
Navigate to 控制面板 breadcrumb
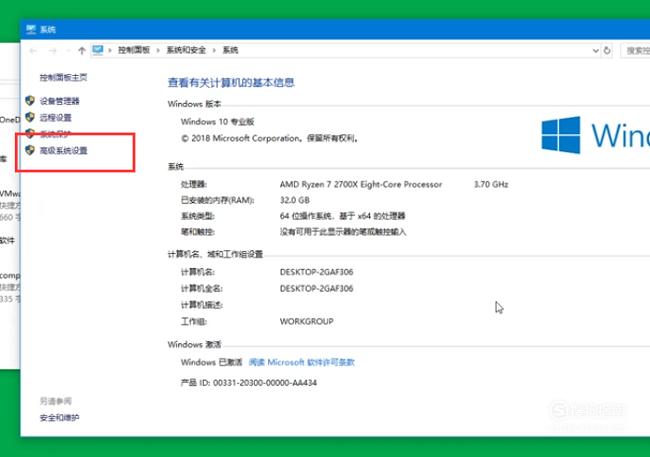coord(133,50)
